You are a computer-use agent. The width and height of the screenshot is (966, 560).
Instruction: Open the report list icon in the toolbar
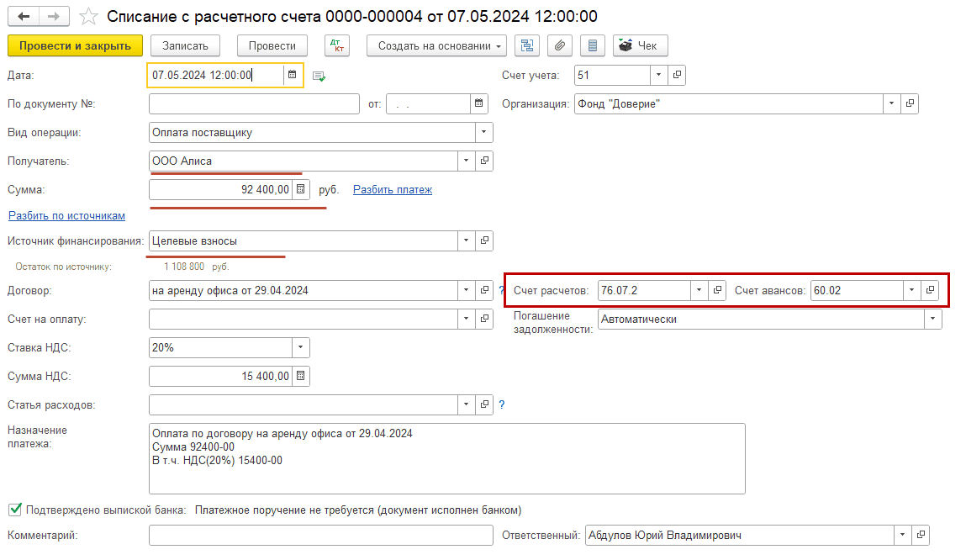(x=593, y=45)
